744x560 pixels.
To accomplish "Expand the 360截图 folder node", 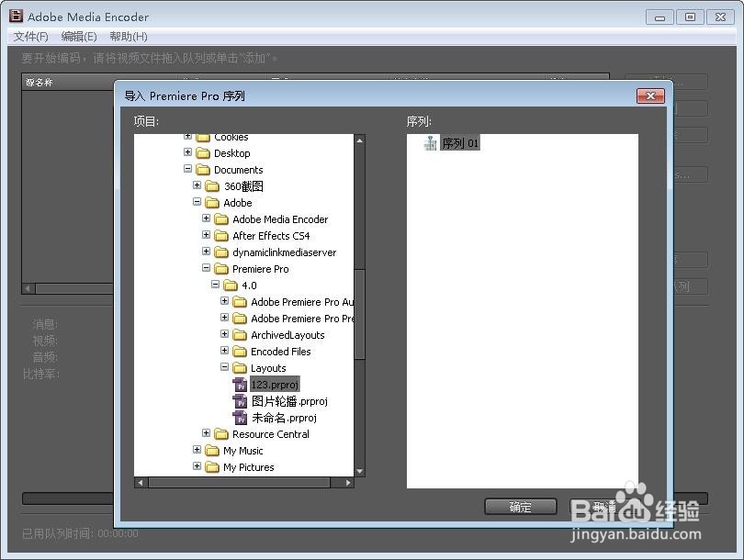I will click(x=197, y=185).
